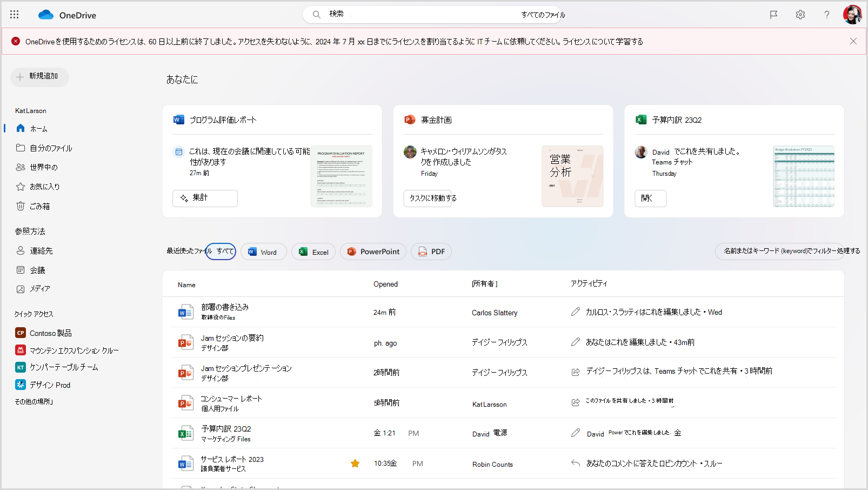Screen dimensions: 868x490
Task: Go to ホーム in sidebar
Action: click(x=39, y=129)
